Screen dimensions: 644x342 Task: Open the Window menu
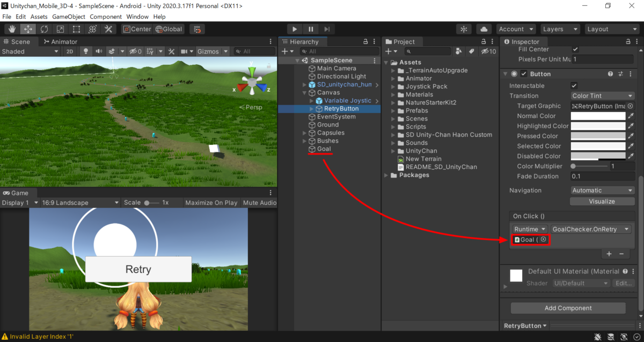coord(138,17)
